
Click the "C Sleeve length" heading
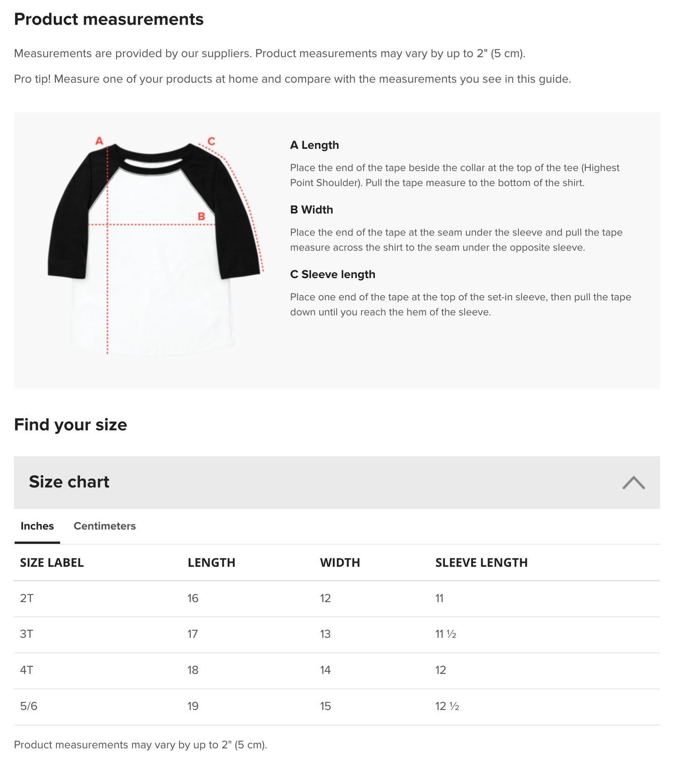333,274
